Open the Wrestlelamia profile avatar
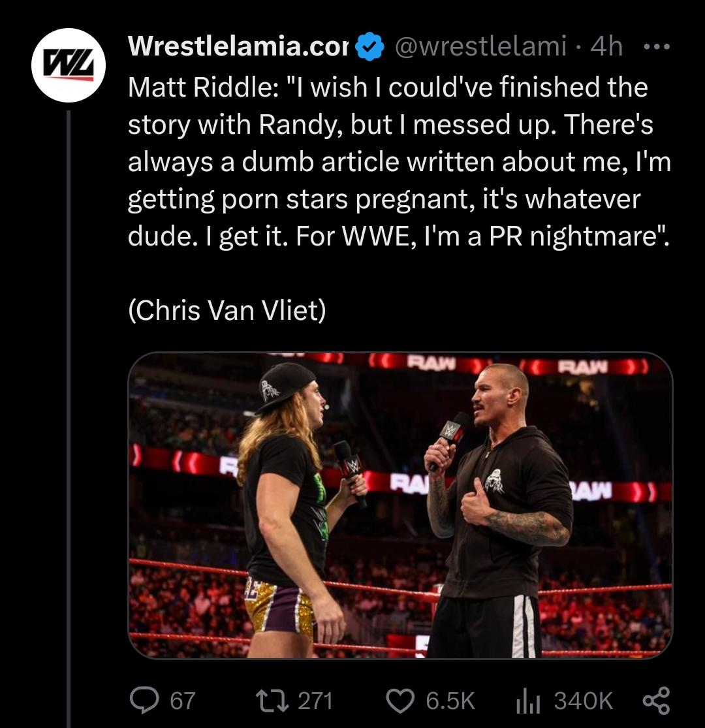Image resolution: width=705 pixels, height=728 pixels. click(x=69, y=65)
